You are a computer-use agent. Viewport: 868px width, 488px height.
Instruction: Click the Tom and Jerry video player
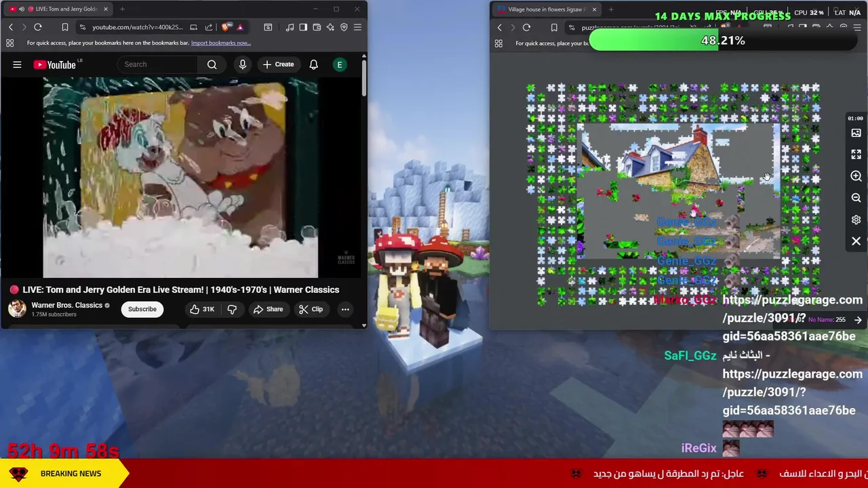pos(180,178)
